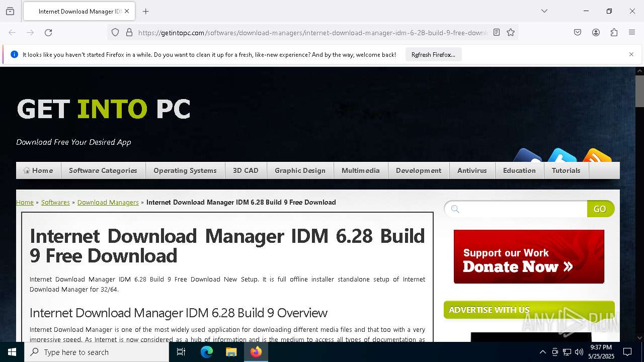Open the Pocket save icon
Screen dimensions: 644x362
point(578,32)
